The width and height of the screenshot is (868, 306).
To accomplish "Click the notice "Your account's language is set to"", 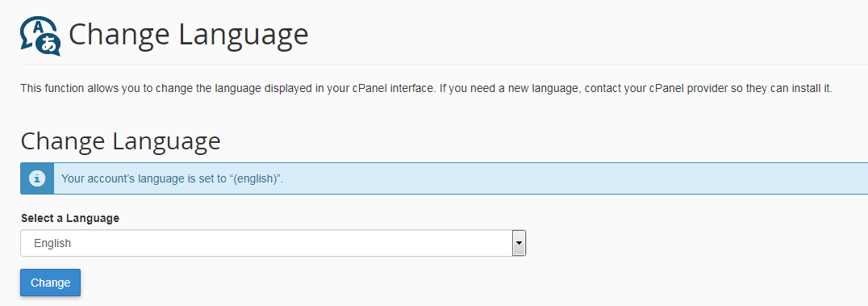I will pyautogui.click(x=172, y=178).
